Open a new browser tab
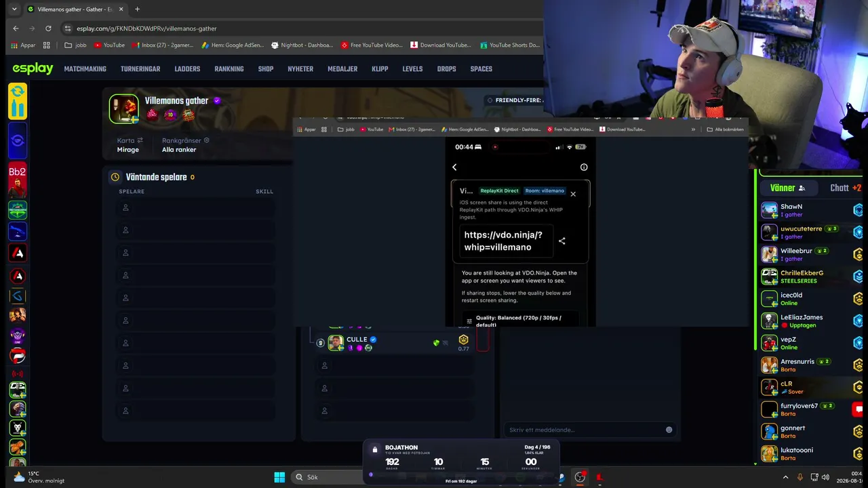The image size is (868, 488). [137, 9]
